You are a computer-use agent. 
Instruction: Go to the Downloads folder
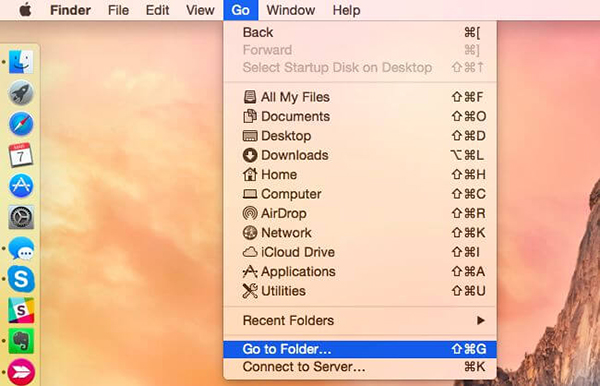[360, 155]
